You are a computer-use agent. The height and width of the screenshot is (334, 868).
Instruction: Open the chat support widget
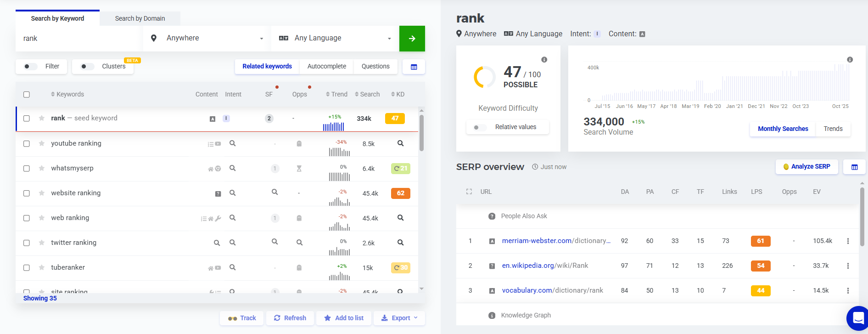[x=857, y=318]
